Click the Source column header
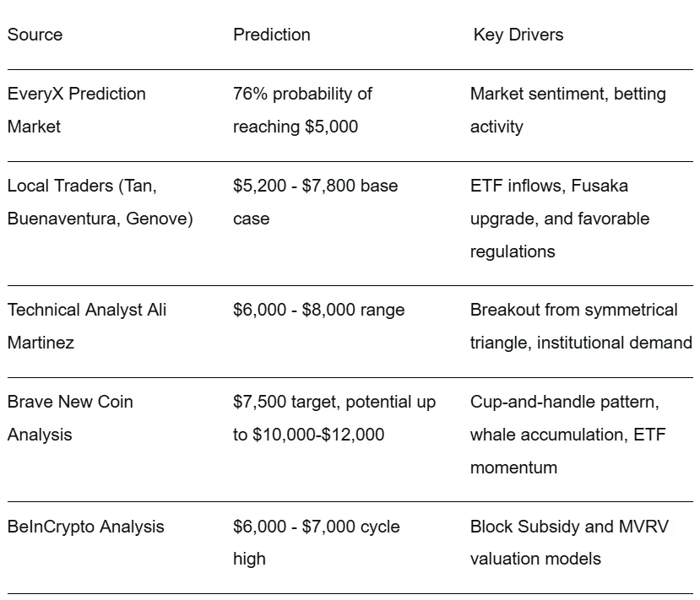This screenshot has width=700, height=600. pos(35,35)
